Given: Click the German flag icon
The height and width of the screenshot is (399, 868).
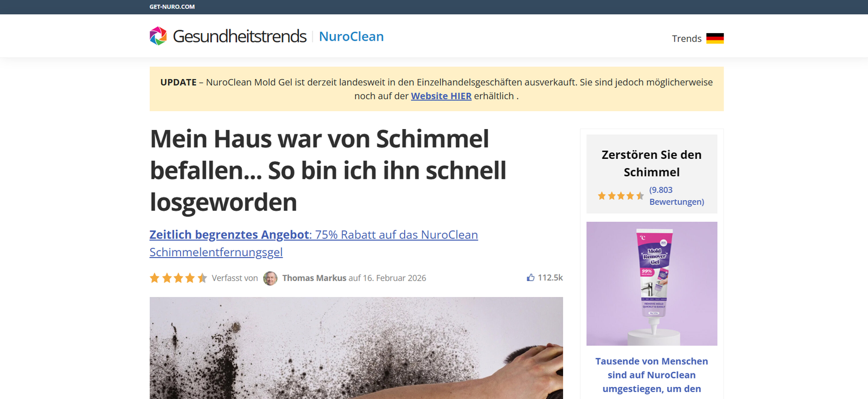Looking at the screenshot, I should pos(715,38).
